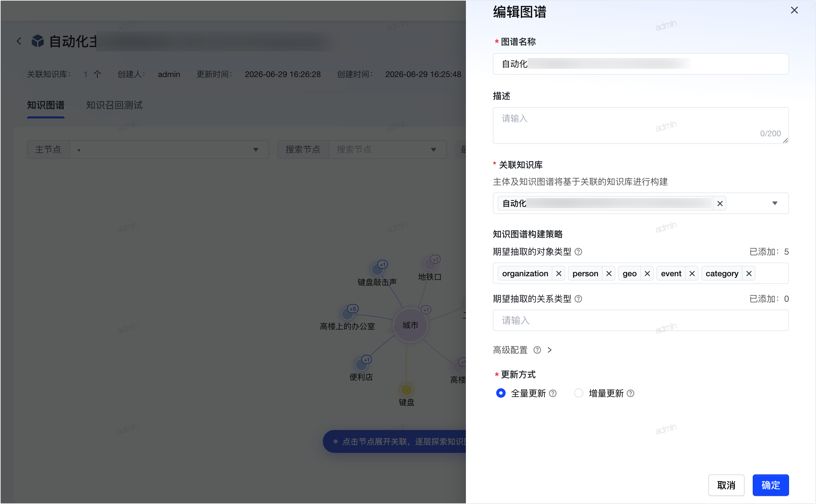
Task: Close the 编辑图谱 panel with the X icon
Action: pyautogui.click(x=794, y=10)
